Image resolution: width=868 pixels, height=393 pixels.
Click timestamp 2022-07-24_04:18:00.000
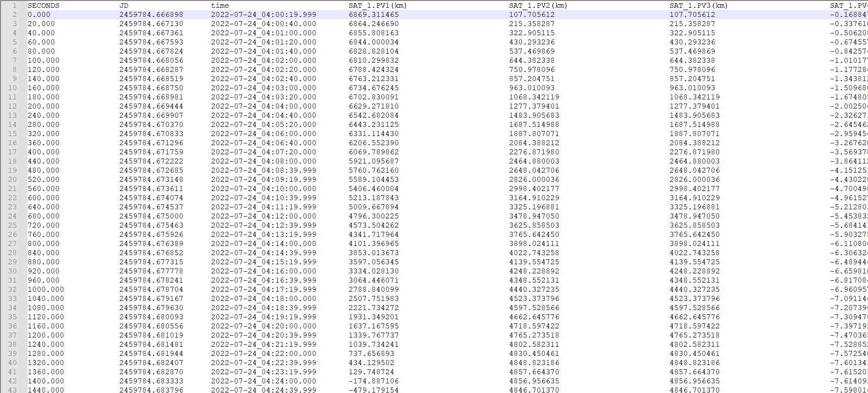264,299
